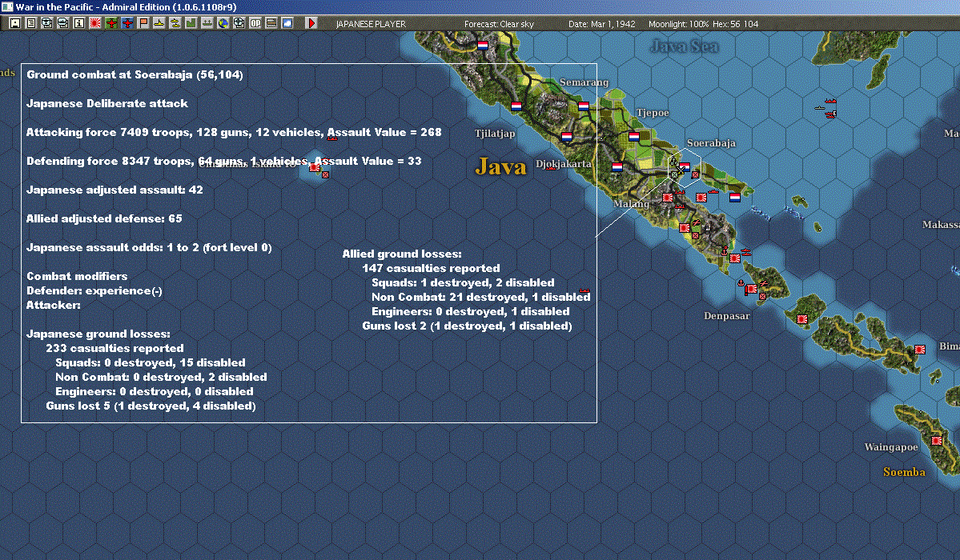This screenshot has width=960, height=560.
Task: Click the 'Attacking force 7409 troops' line
Action: (x=234, y=132)
